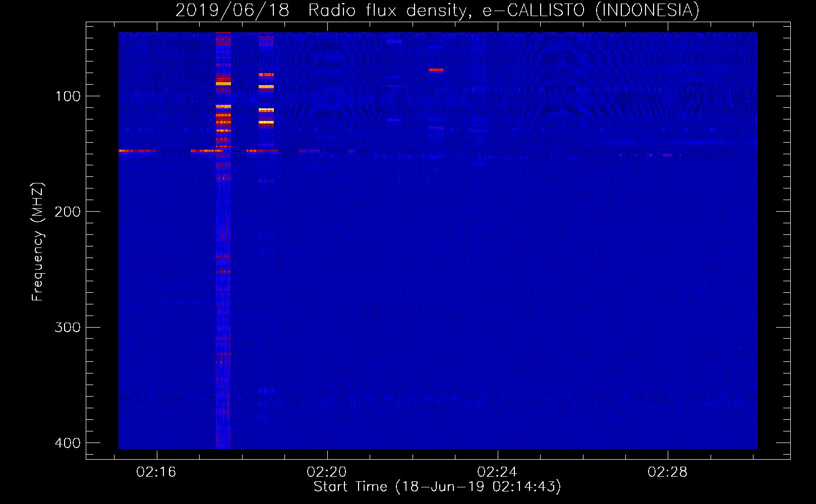The height and width of the screenshot is (504, 816).
Task: Click the 02:16 time axis label
Action: [x=156, y=472]
